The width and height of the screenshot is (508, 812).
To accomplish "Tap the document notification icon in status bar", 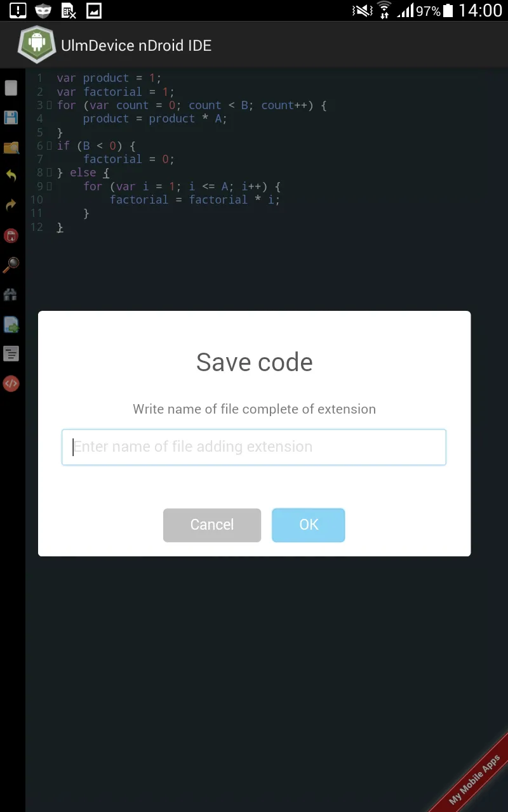I will tap(69, 10).
